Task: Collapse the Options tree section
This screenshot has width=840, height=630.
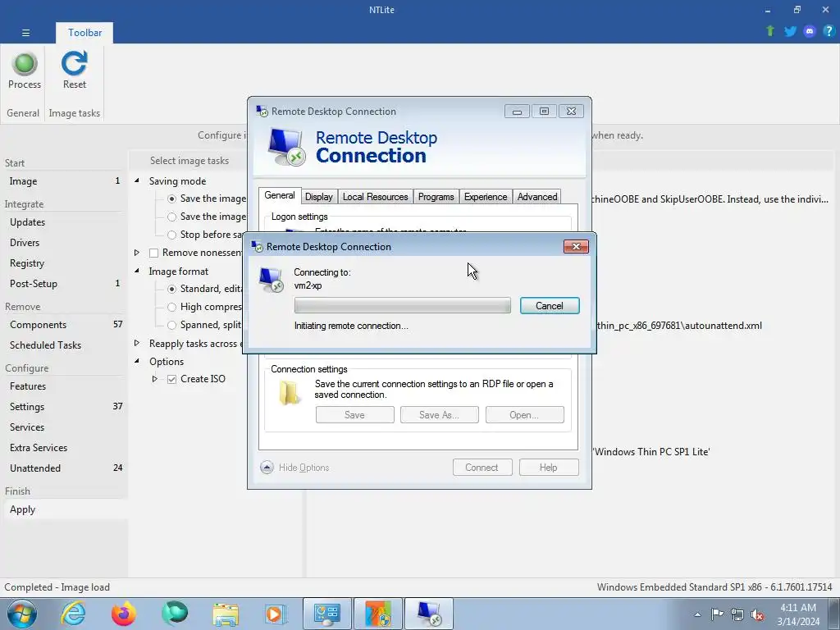Action: (x=137, y=362)
